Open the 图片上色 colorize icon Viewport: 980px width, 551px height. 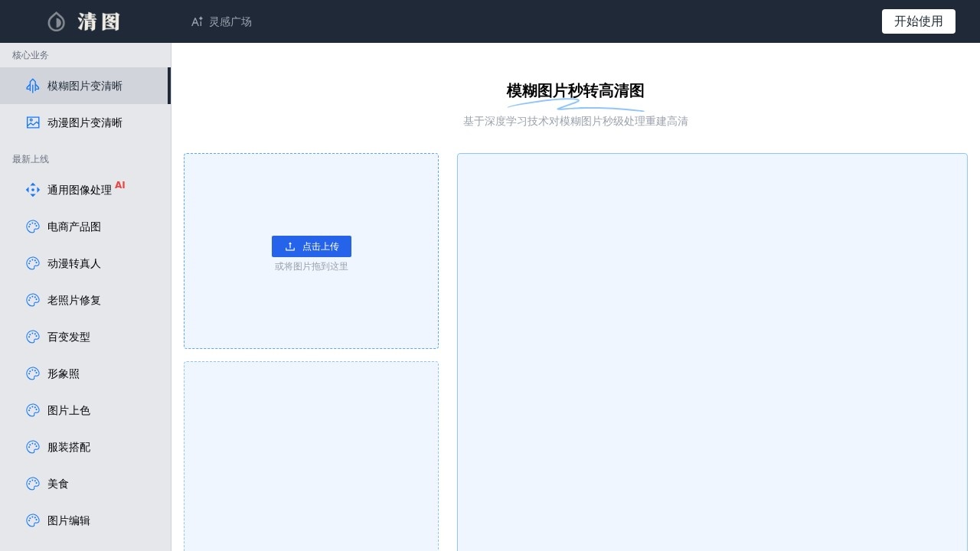[x=32, y=410]
